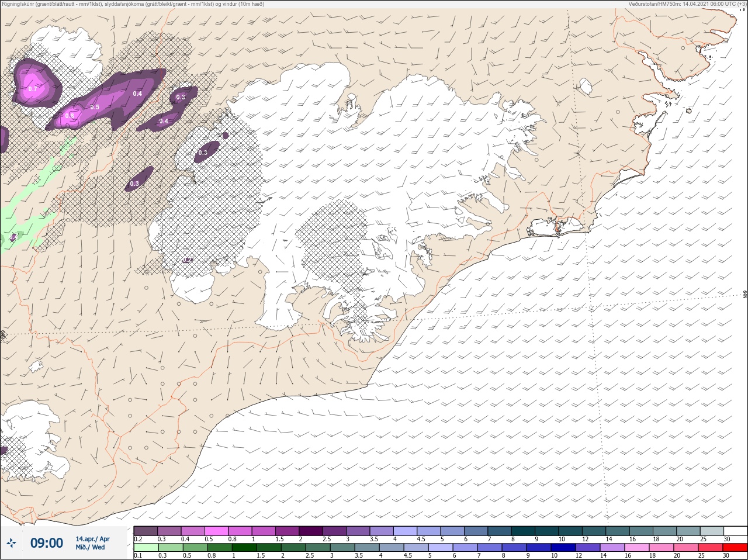
Task: Click the '14.apr./ Apr' date text
Action: pyautogui.click(x=92, y=539)
